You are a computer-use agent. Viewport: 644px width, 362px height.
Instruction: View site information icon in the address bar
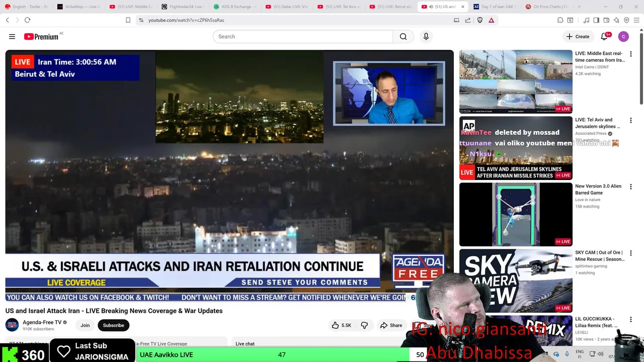pos(141,20)
